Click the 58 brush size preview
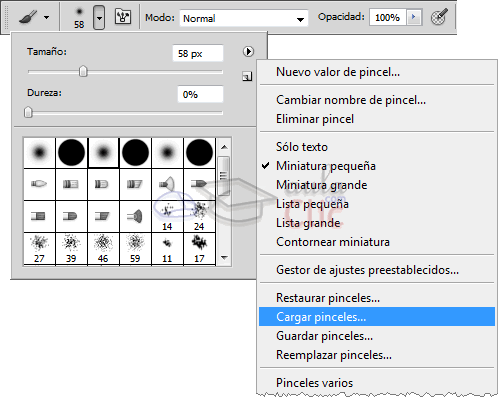 coord(79,17)
